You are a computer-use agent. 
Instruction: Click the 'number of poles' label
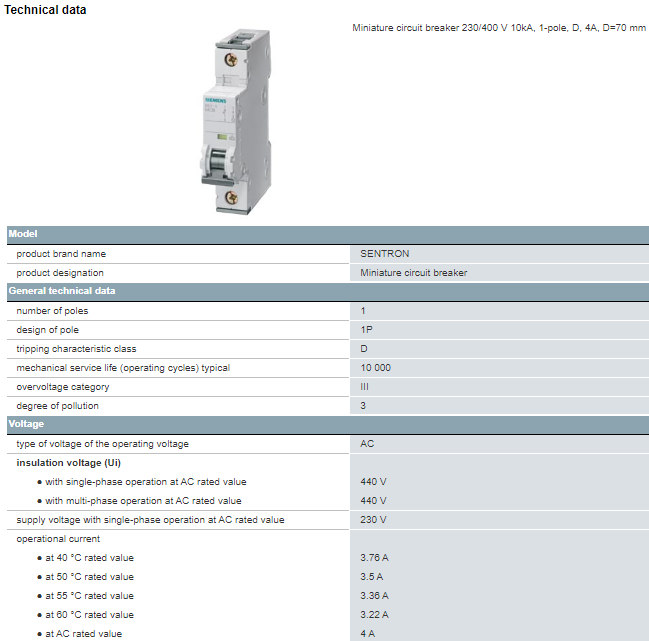click(x=52, y=311)
